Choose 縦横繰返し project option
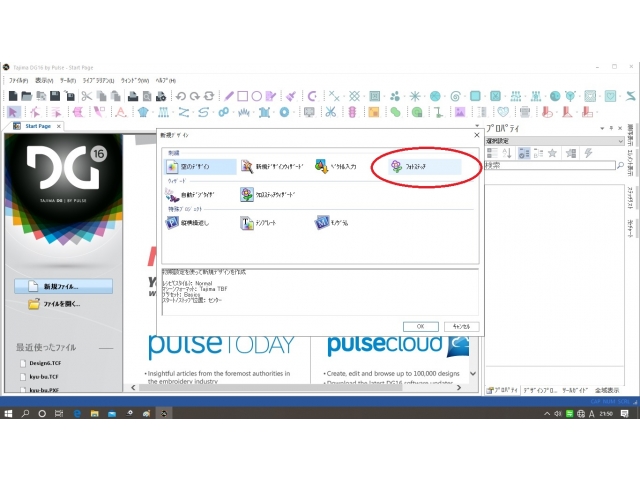Viewport: 640px width, 480px height. (x=187, y=223)
